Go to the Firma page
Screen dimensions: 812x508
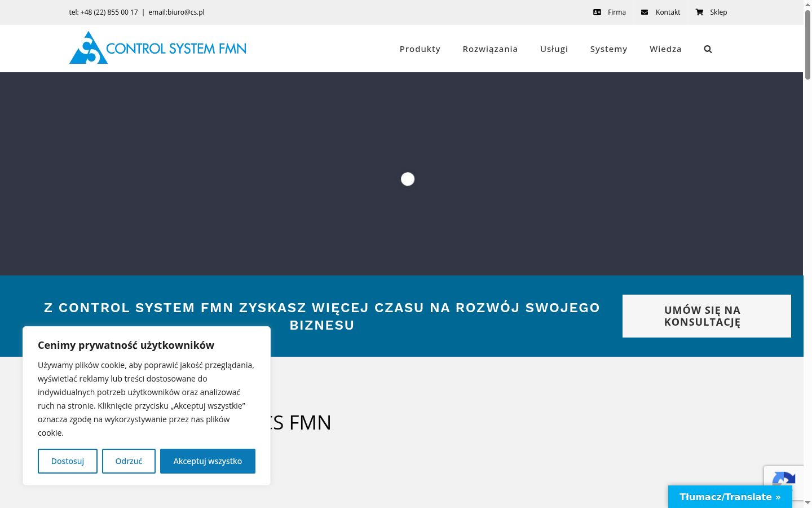coord(617,12)
